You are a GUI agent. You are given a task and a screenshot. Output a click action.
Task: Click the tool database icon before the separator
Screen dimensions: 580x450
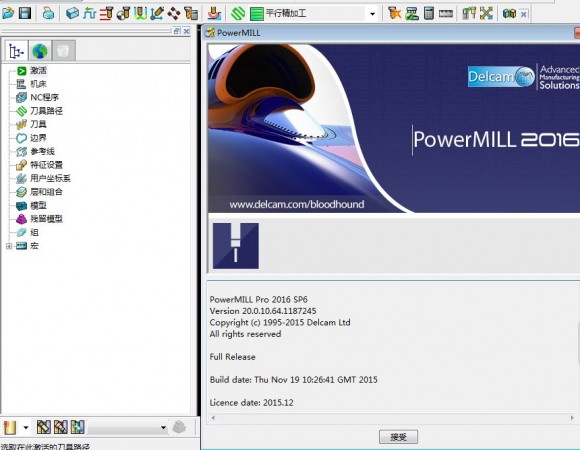coord(191,14)
